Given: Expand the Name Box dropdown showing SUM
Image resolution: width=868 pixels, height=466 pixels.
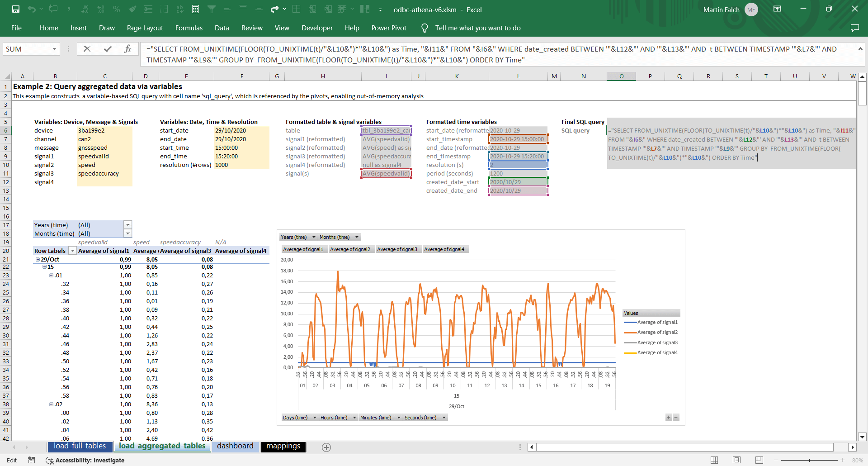Looking at the screenshot, I should pos(54,48).
